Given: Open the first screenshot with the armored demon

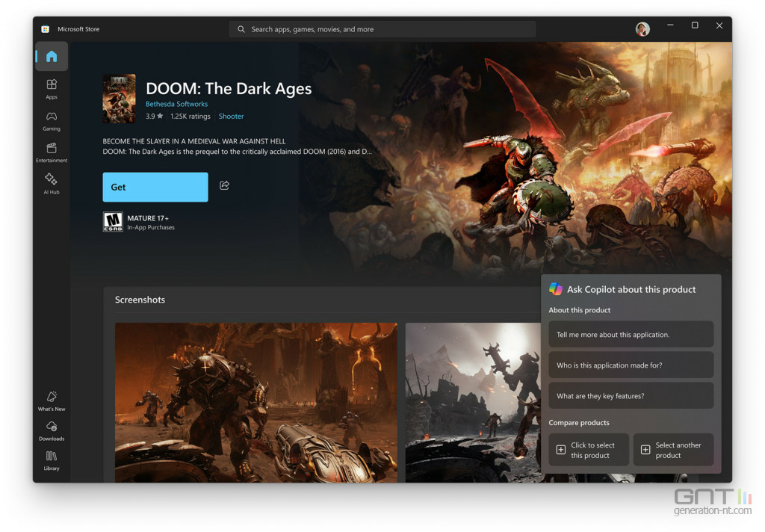Looking at the screenshot, I should [x=256, y=403].
